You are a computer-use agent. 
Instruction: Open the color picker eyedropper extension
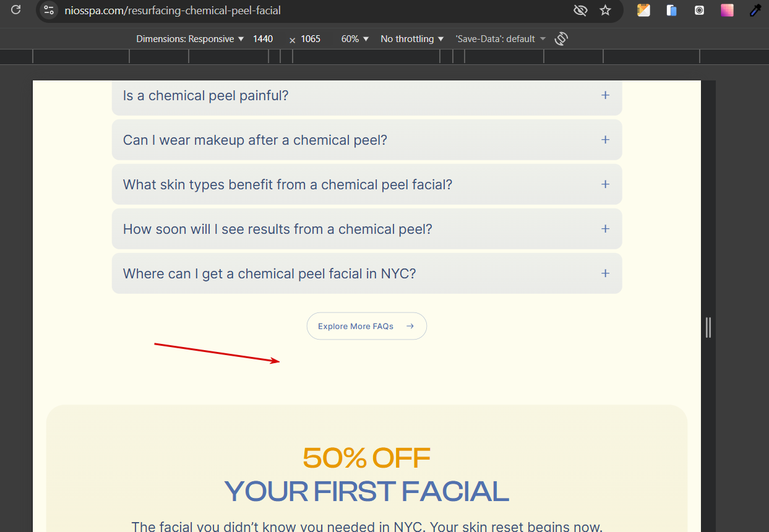coord(755,10)
